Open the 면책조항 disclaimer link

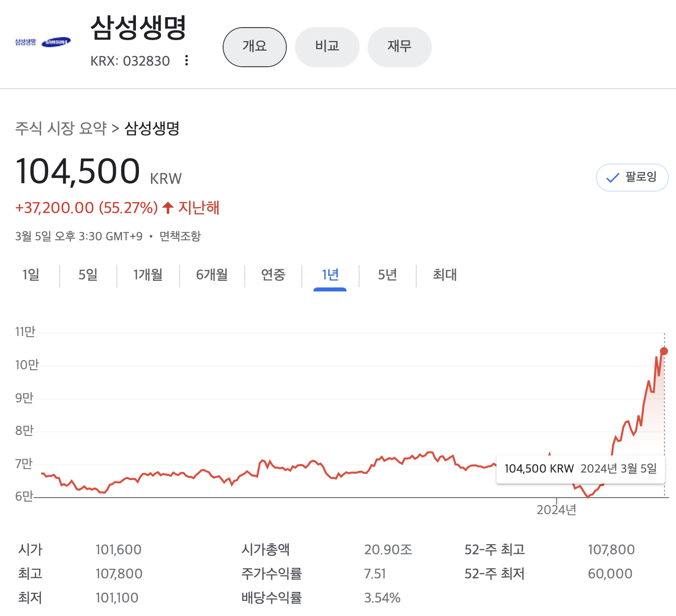click(180, 236)
